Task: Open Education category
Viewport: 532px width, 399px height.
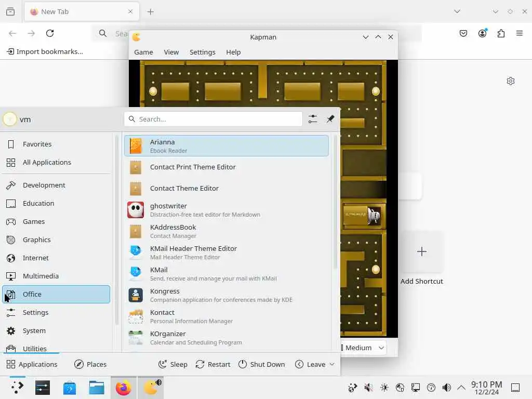Action: (56, 204)
